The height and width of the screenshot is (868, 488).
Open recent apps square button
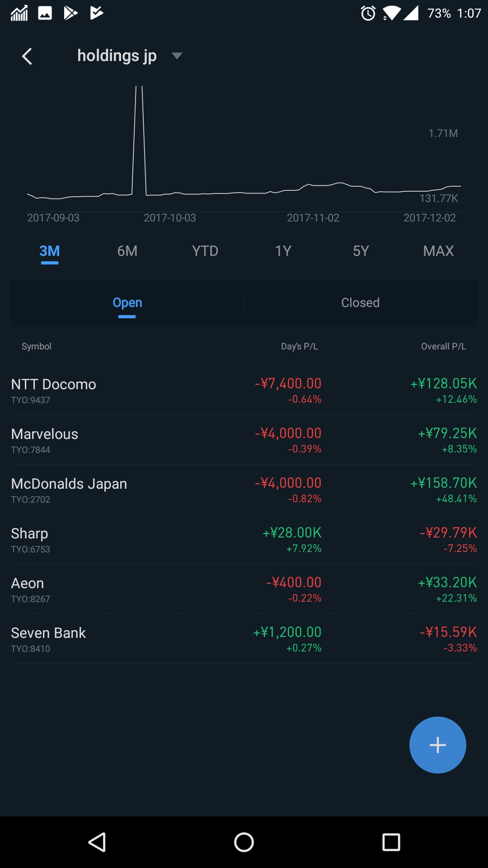tap(391, 842)
